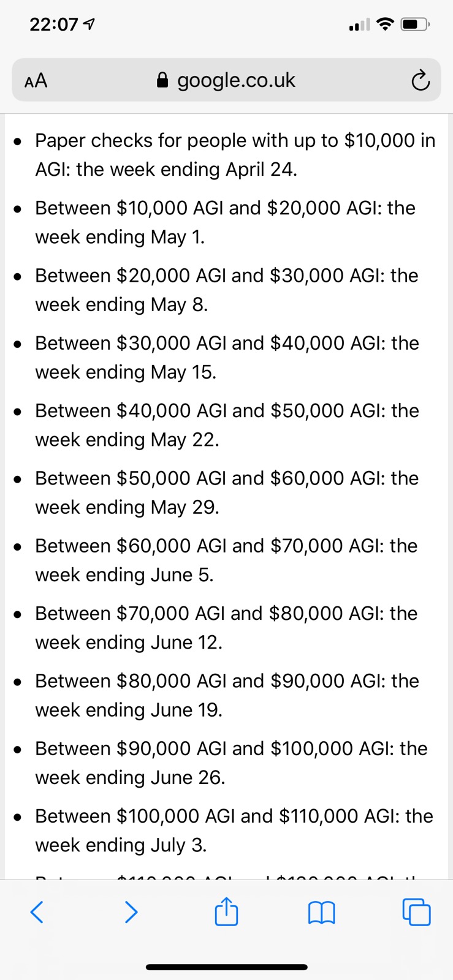Tap the $90,000 to $100,000 AGI entry
Image resolution: width=453 pixels, height=980 pixels.
[231, 748]
